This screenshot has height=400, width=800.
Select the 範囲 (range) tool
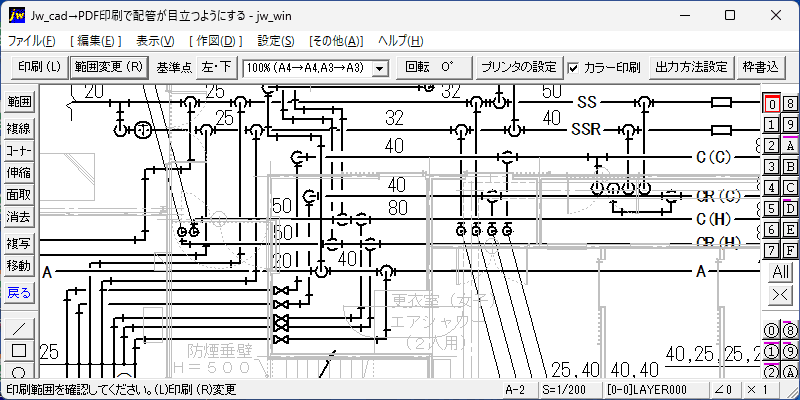(19, 102)
